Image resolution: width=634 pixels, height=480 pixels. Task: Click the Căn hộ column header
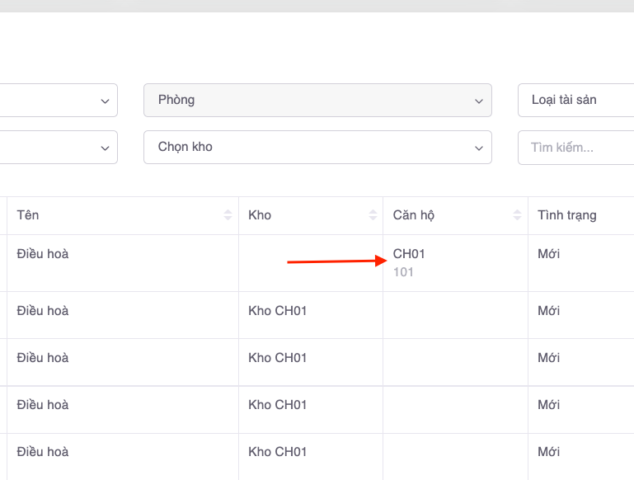coord(414,216)
